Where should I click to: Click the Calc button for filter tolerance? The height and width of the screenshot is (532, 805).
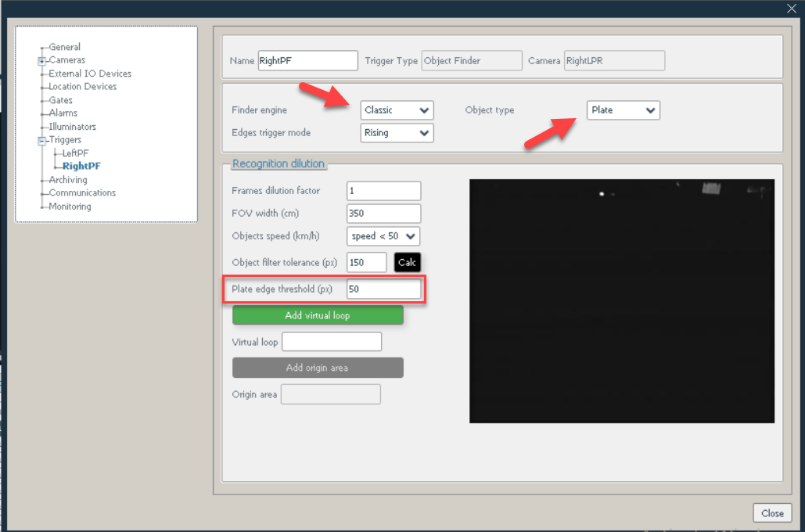[407, 262]
